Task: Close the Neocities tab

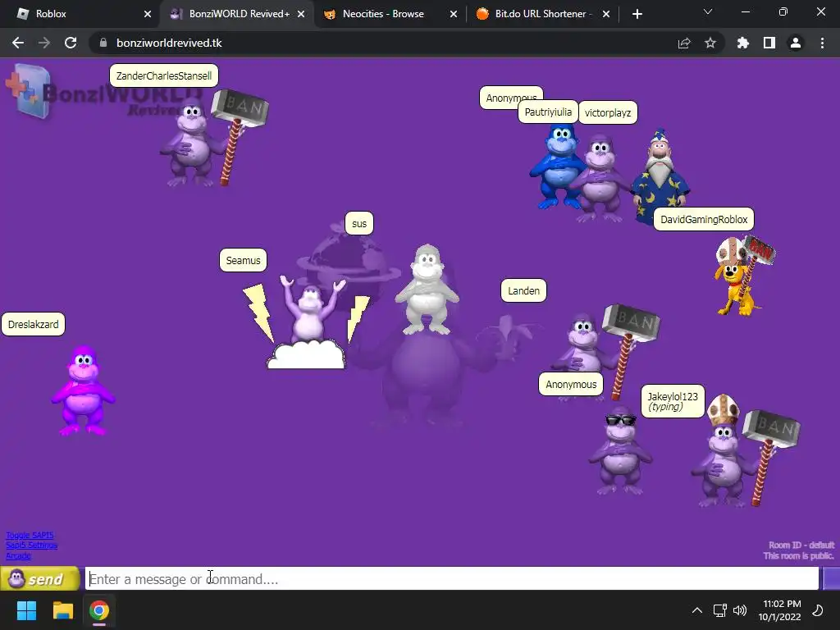Action: 454,14
